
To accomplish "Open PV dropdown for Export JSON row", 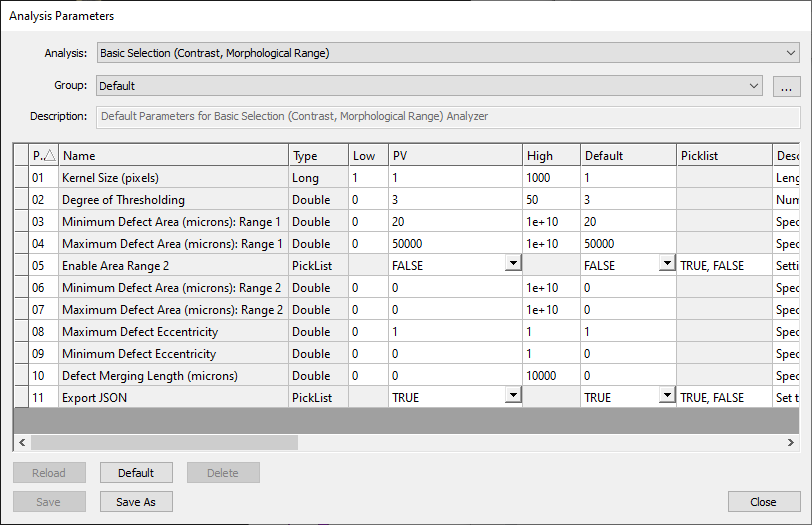I will click(x=513, y=396).
